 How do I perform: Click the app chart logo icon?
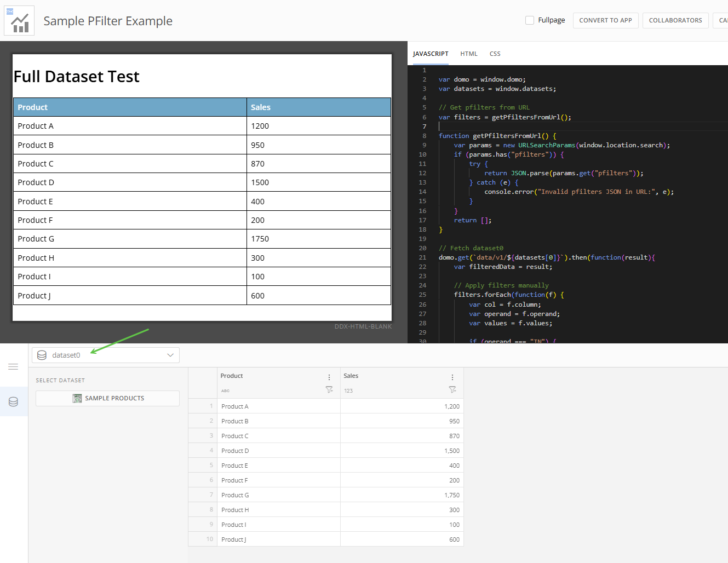click(19, 21)
